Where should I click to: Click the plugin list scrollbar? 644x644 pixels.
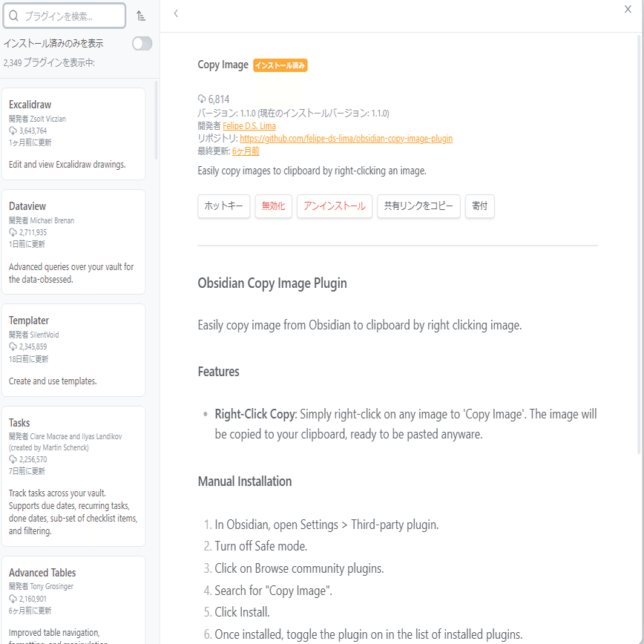(x=156, y=120)
